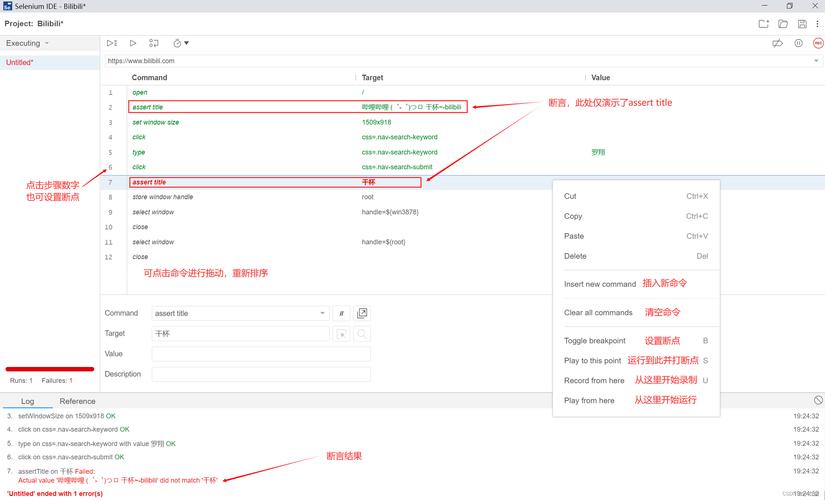
Task: Choose Record from here
Action: [x=636, y=381]
